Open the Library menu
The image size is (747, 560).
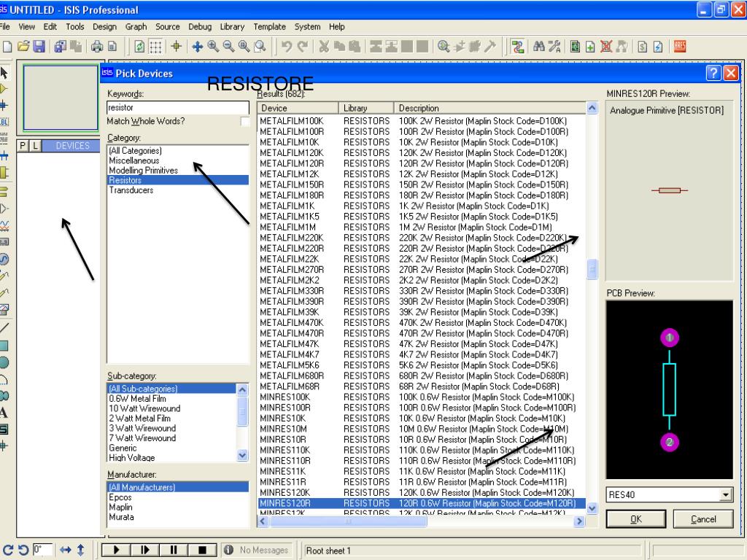pyautogui.click(x=232, y=27)
